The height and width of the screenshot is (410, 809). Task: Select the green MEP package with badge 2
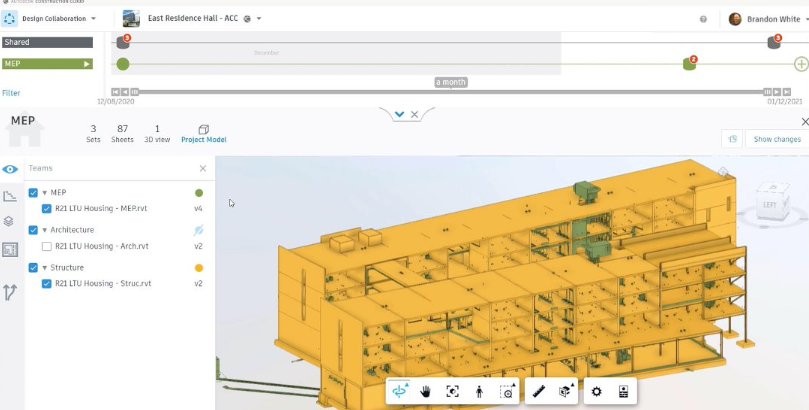[x=689, y=63]
